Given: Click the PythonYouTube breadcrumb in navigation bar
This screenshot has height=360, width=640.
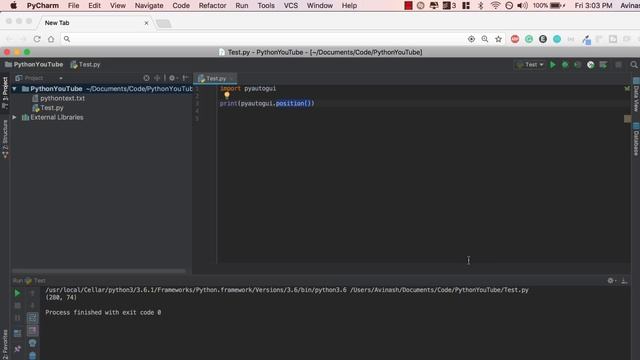Looking at the screenshot, I should [x=34, y=64].
